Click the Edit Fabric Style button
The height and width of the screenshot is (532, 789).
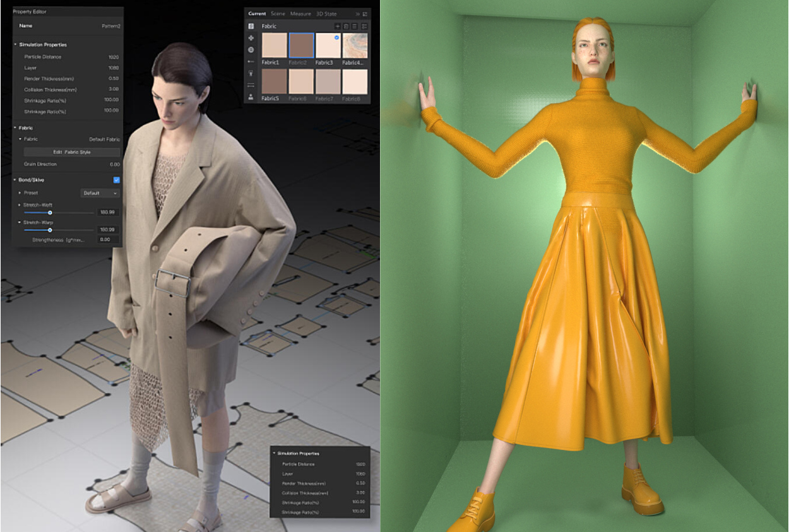pyautogui.click(x=71, y=152)
